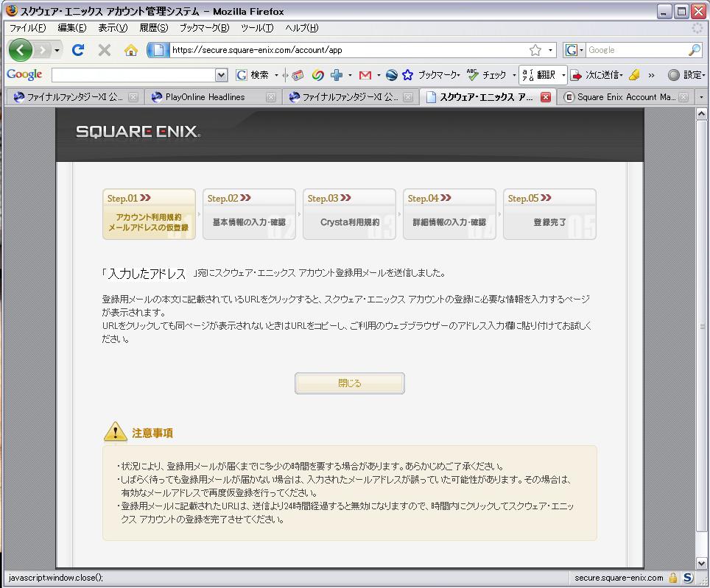Switch to the Square Enix Account Ma... tab

click(x=626, y=97)
